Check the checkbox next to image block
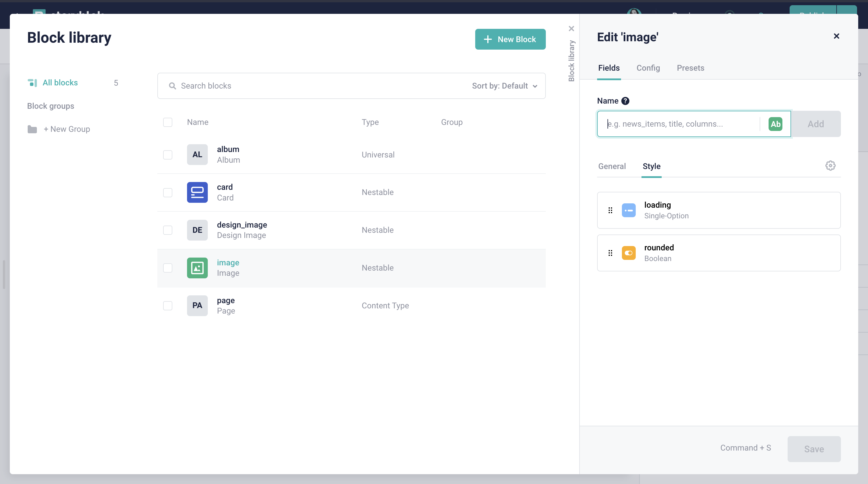Viewport: 868px width, 484px height. [168, 268]
